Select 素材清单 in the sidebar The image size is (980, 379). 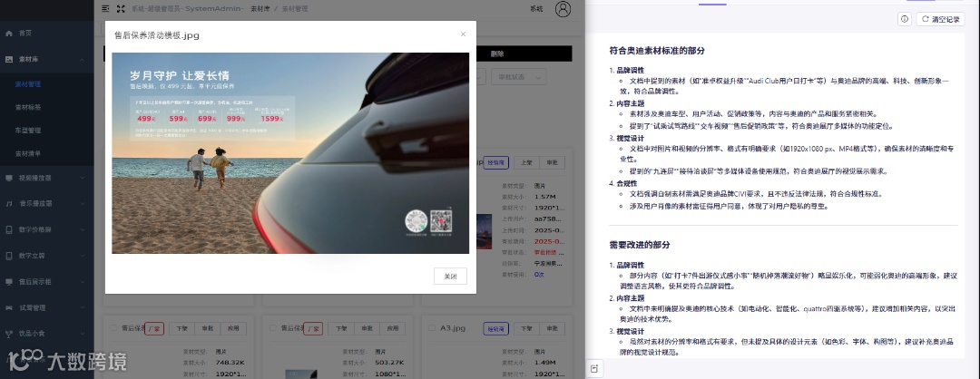(x=28, y=153)
